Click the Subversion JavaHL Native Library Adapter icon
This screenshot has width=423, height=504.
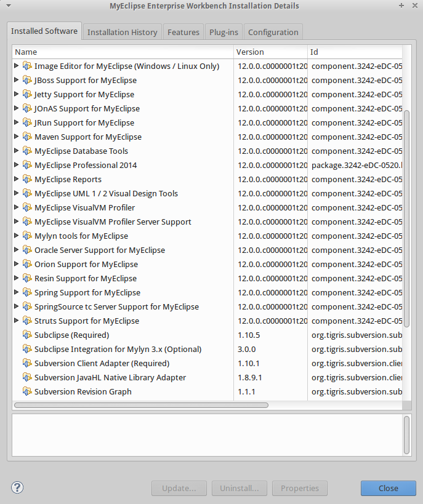27,377
